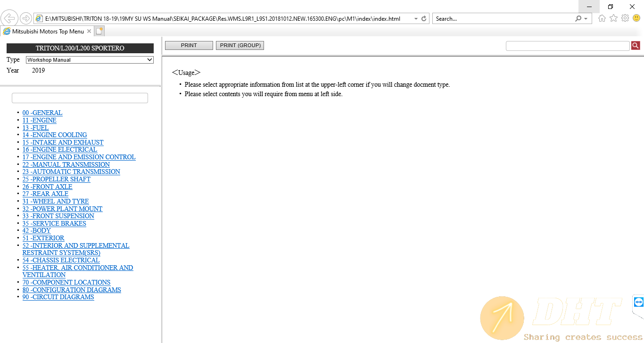Close the Mitsubishi Motors Top Menu tab
The width and height of the screenshot is (644, 343).
[89, 32]
